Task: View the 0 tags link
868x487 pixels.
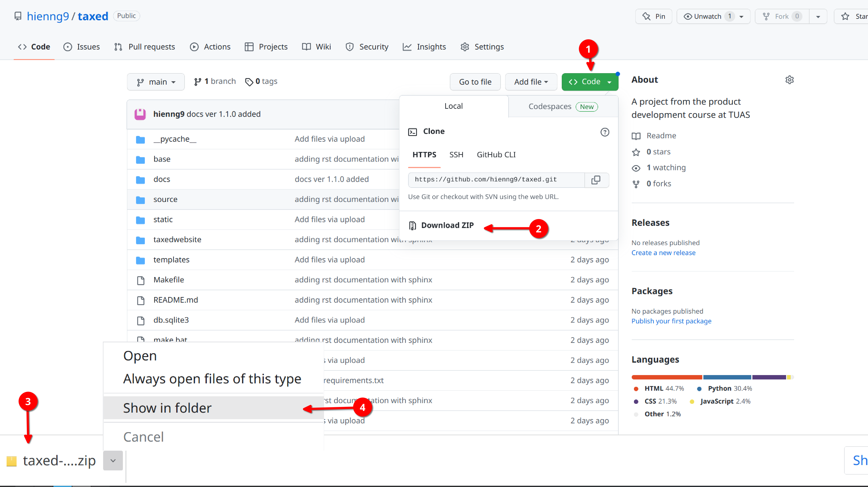Action: (x=261, y=81)
